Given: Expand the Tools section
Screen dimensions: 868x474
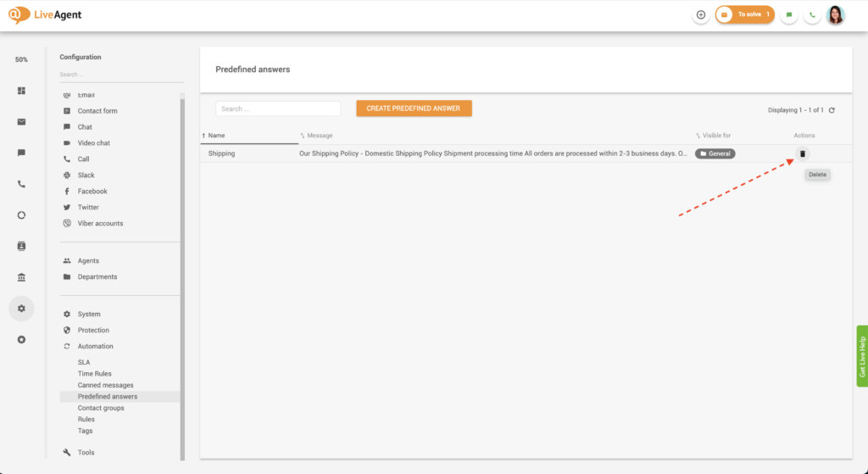Looking at the screenshot, I should (86, 452).
